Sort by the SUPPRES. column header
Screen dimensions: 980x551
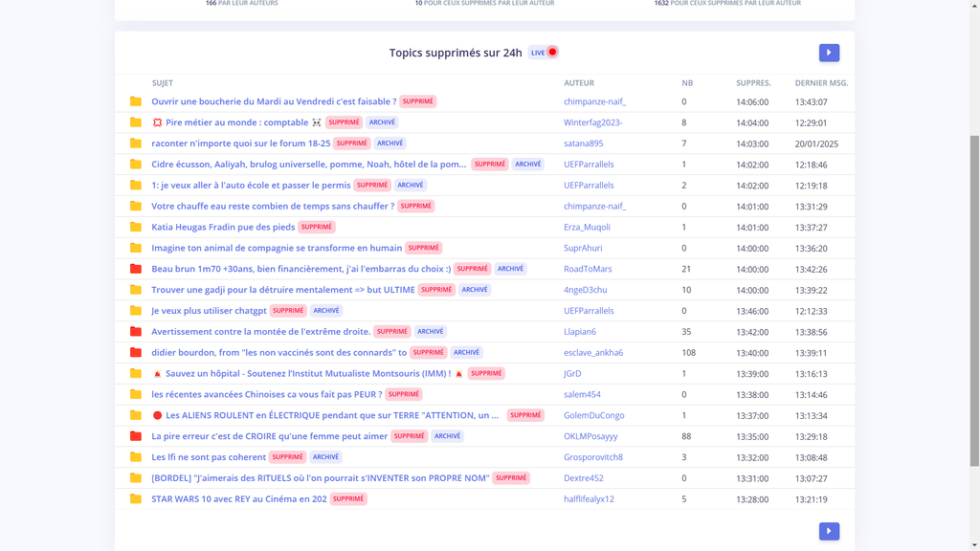[753, 83]
